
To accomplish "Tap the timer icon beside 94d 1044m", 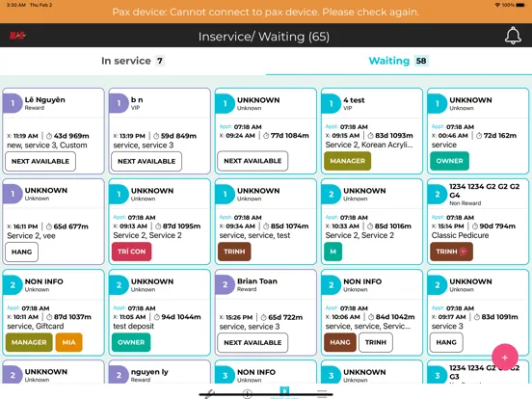I will 157,317.
